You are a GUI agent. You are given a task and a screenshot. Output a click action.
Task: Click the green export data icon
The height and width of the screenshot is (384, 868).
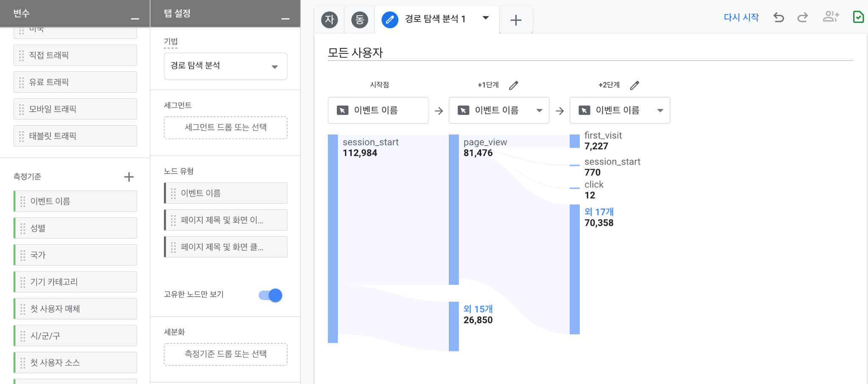[x=858, y=17]
